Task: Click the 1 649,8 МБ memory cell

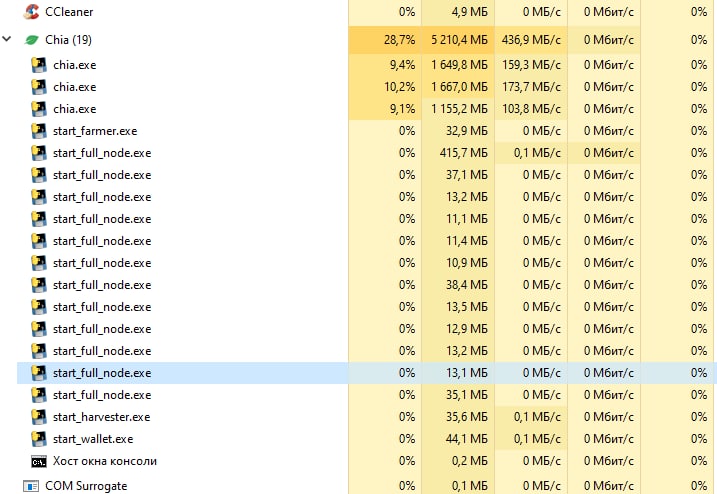Action: pyautogui.click(x=459, y=65)
